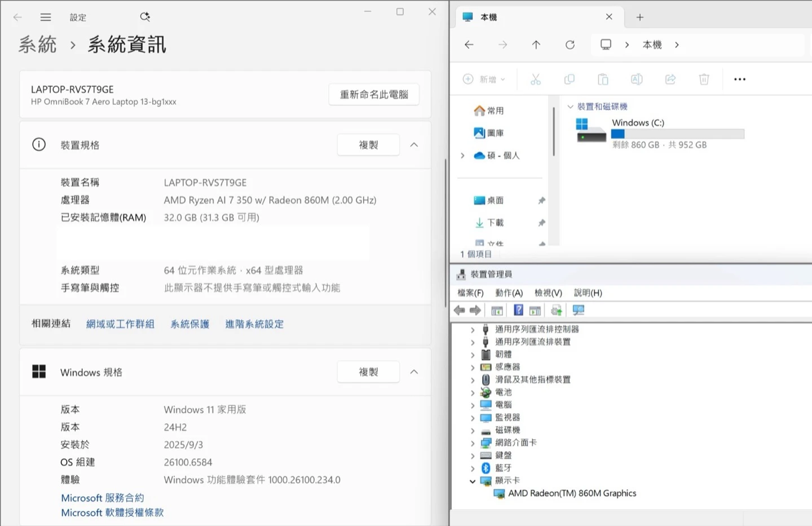Collapse the 顯示卡 node in Device Manager
This screenshot has width=812, height=526.
pos(473,481)
